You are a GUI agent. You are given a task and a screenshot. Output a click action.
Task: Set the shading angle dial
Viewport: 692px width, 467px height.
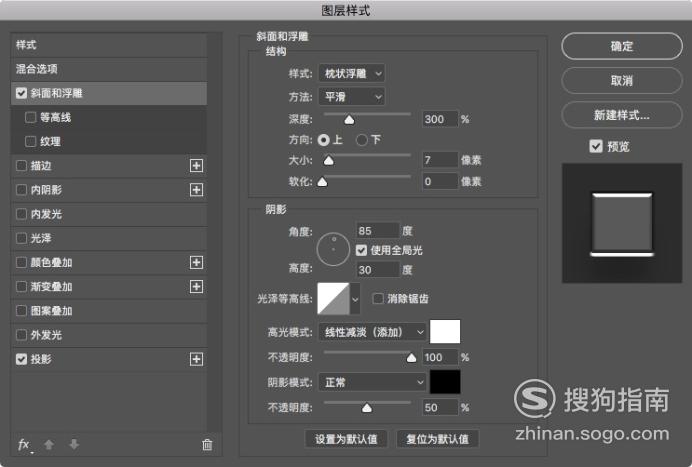[x=333, y=249]
